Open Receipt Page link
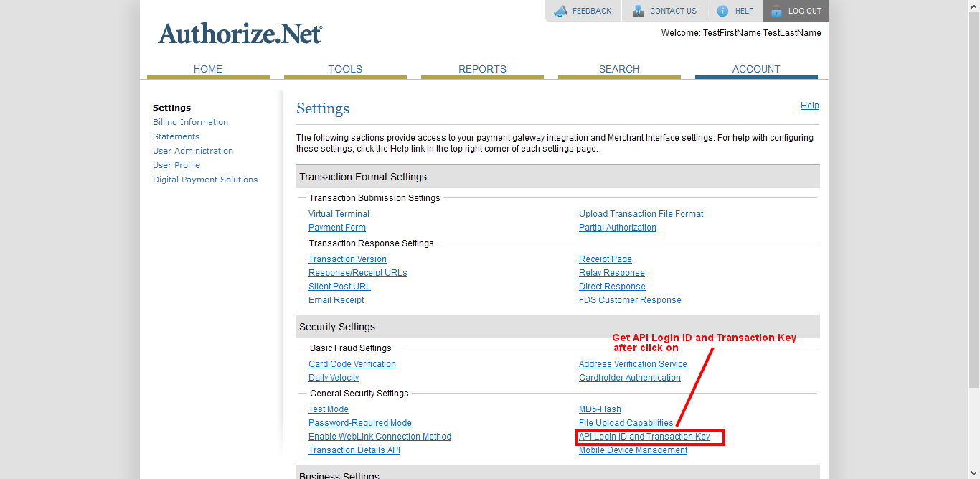This screenshot has width=980, height=479. [x=606, y=259]
